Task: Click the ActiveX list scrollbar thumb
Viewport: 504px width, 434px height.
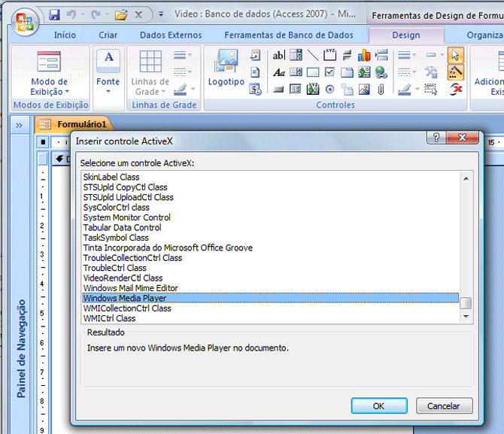Action: pyautogui.click(x=466, y=303)
